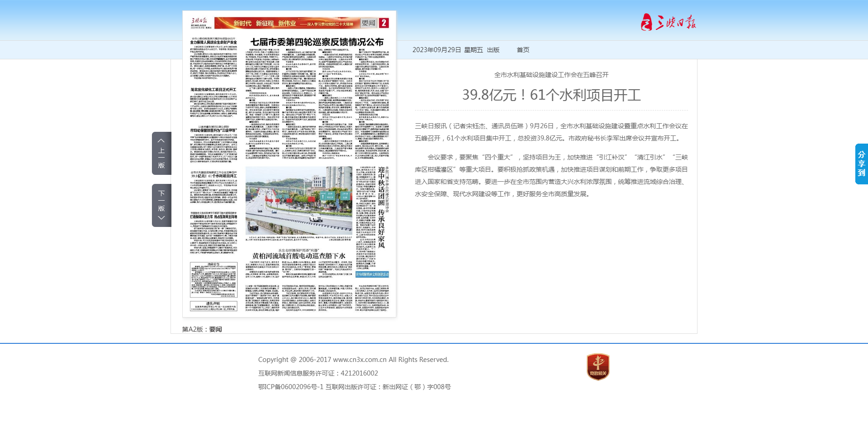Go to the previous page with 上一版
Image resolution: width=868 pixels, height=424 pixels.
(161, 153)
